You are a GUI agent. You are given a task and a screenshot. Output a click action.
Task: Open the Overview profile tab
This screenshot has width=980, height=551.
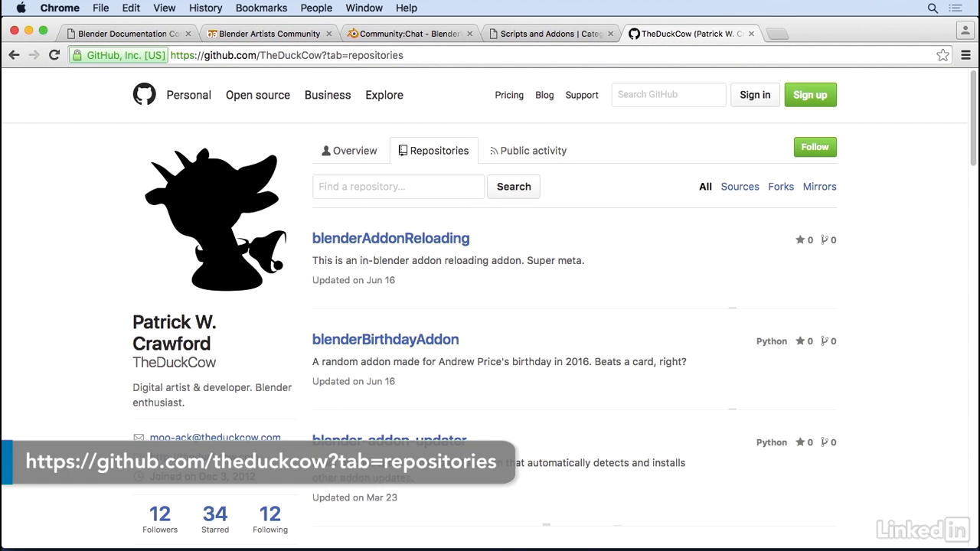(349, 151)
